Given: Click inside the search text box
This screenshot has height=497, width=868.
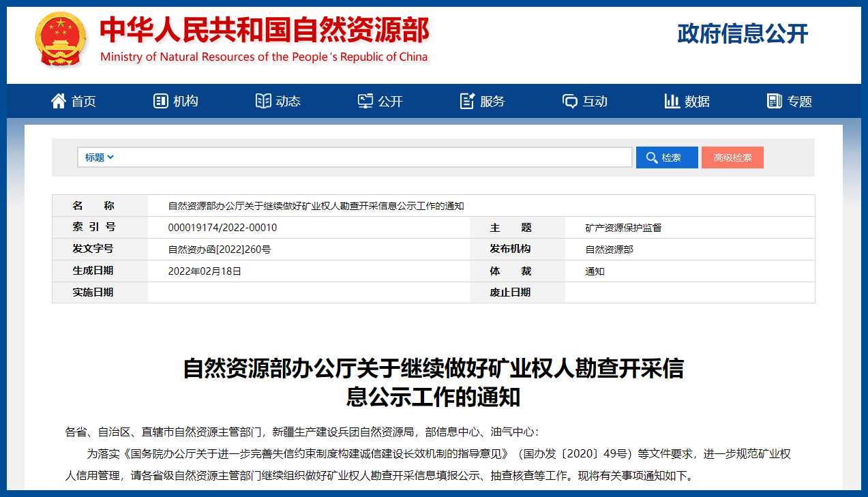Looking at the screenshot, I should [372, 157].
